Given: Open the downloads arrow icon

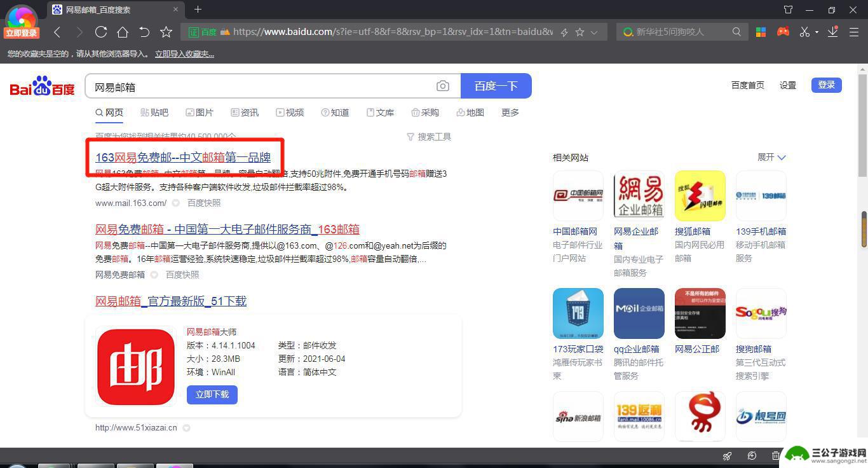Looking at the screenshot, I should click(x=833, y=31).
